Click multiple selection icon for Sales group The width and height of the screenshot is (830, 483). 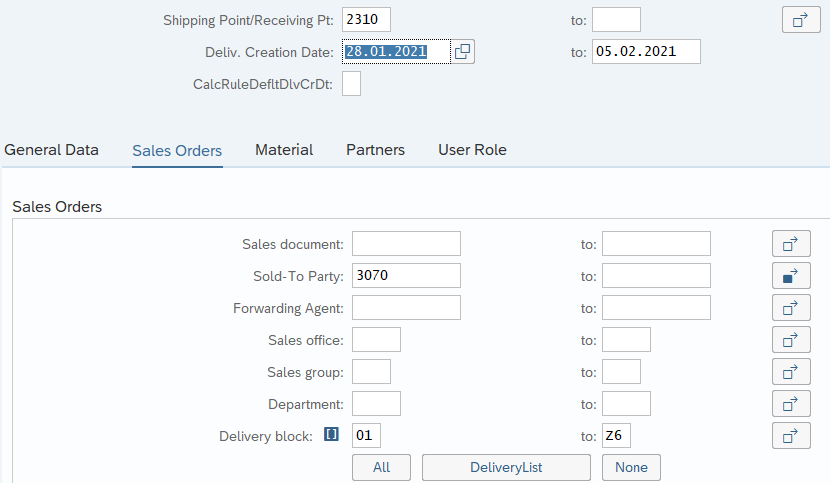pyautogui.click(x=791, y=371)
